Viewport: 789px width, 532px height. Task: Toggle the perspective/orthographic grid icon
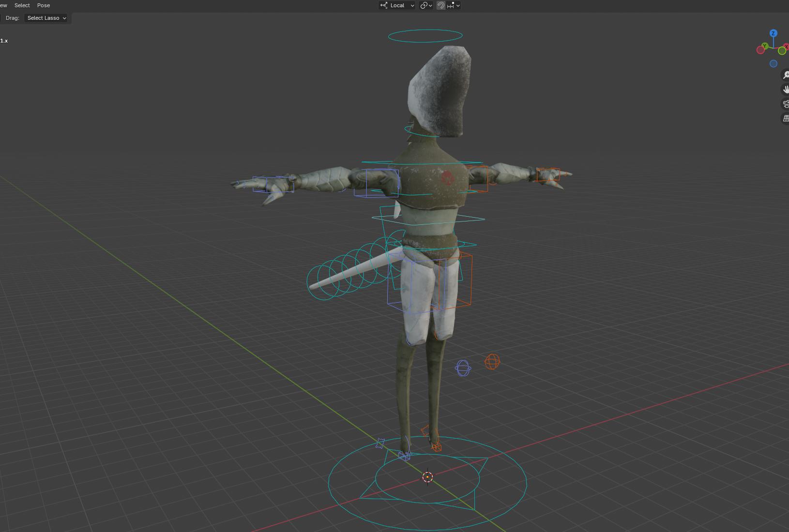786,118
